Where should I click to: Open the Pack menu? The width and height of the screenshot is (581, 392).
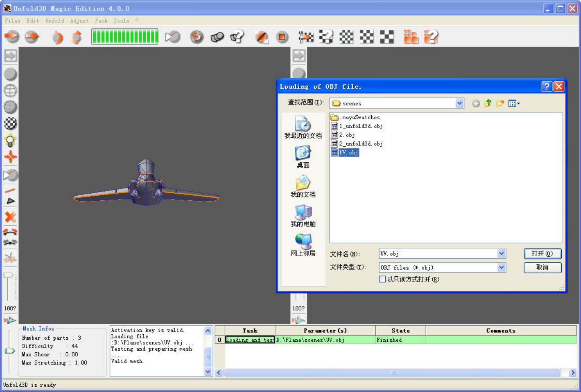(x=101, y=21)
